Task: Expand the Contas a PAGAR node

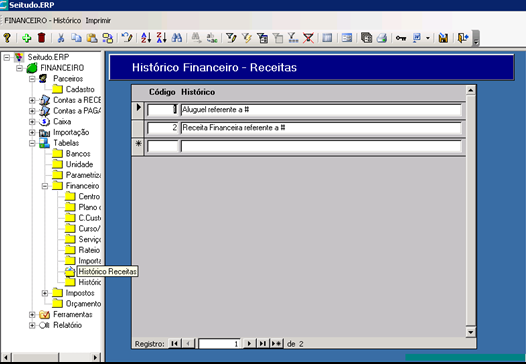Action: tap(32, 111)
